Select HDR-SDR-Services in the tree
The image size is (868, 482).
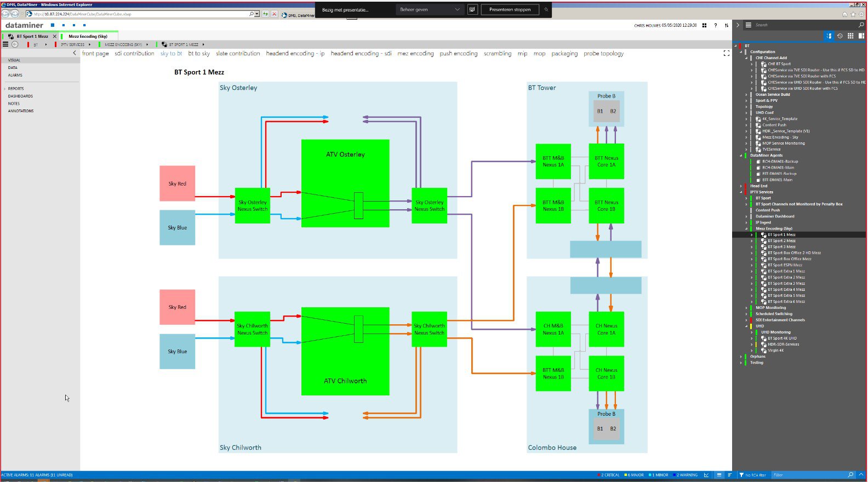click(783, 345)
